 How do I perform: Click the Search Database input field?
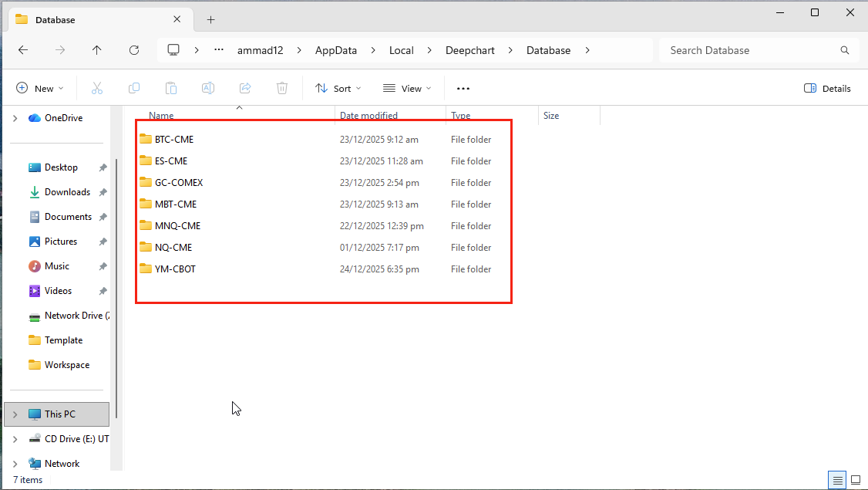[752, 50]
